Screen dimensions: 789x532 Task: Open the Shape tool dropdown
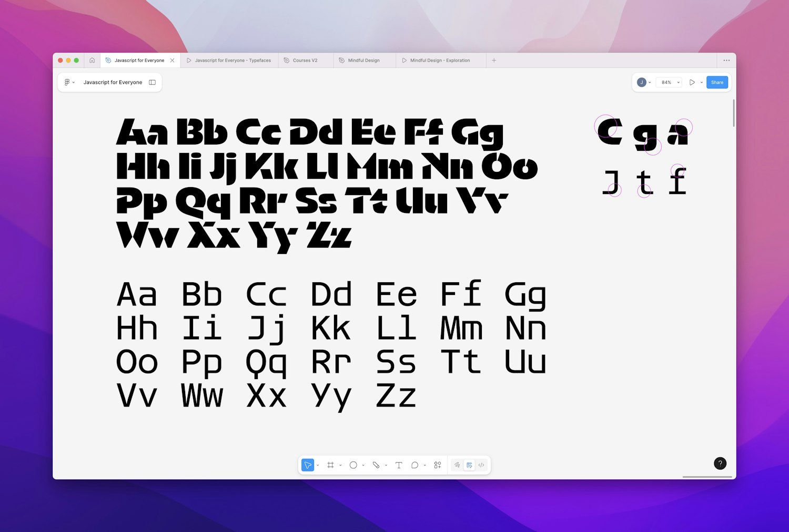click(x=363, y=465)
